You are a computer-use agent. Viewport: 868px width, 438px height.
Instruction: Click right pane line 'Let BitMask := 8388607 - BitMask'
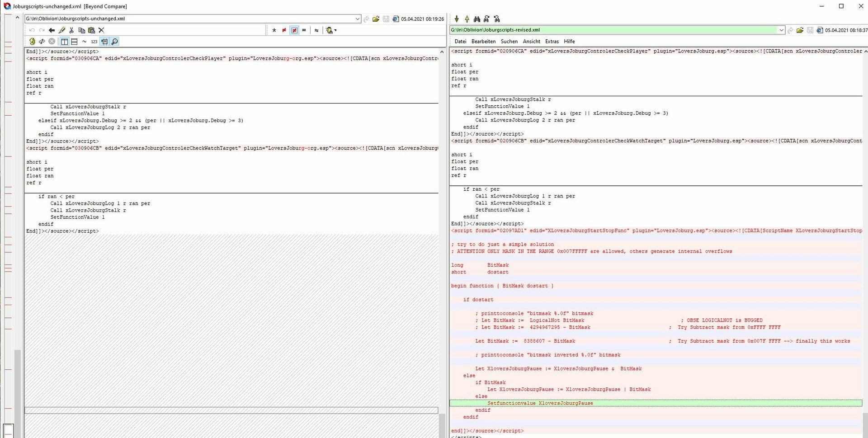pyautogui.click(x=525, y=341)
